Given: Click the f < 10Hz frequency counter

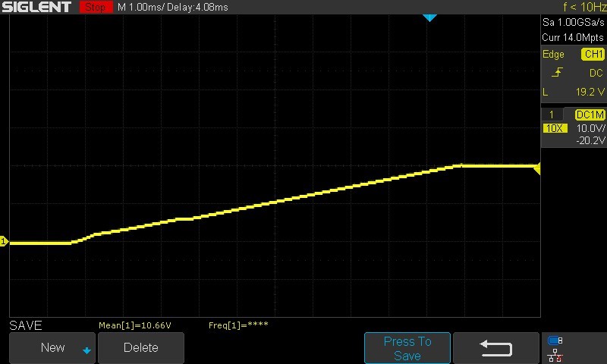Looking at the screenshot, I should click(584, 7).
